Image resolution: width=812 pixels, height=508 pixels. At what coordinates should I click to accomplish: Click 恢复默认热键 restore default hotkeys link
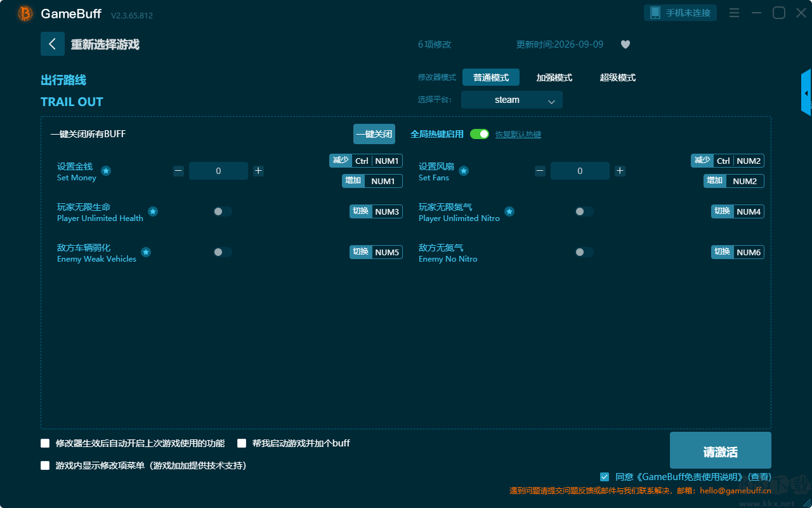[x=518, y=135]
